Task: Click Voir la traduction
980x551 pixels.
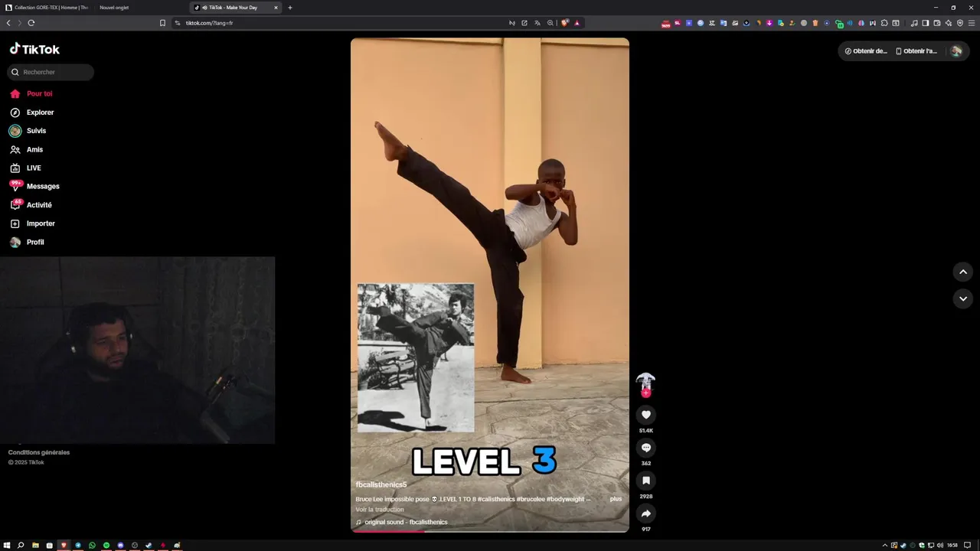Action: [379, 510]
